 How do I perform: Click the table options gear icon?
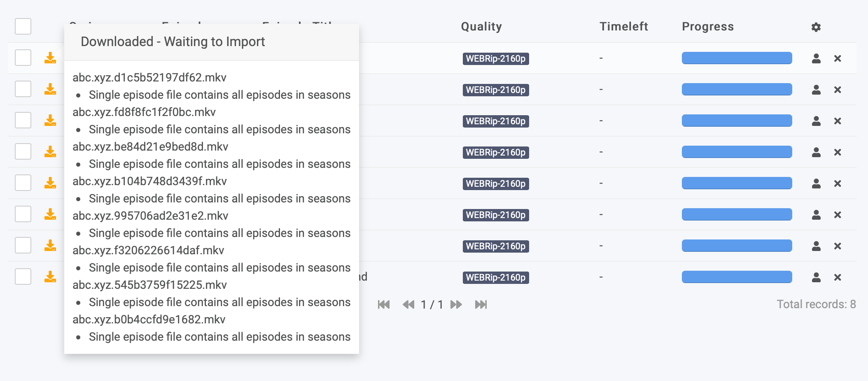click(x=816, y=27)
